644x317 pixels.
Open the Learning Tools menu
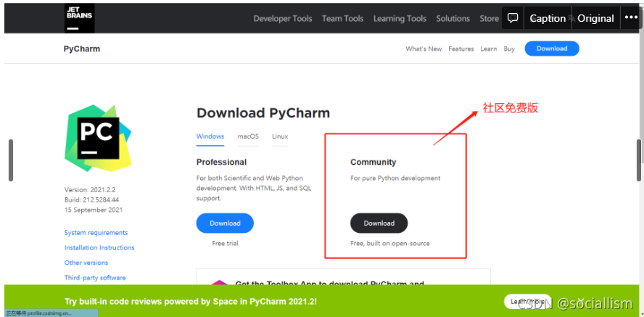click(400, 18)
